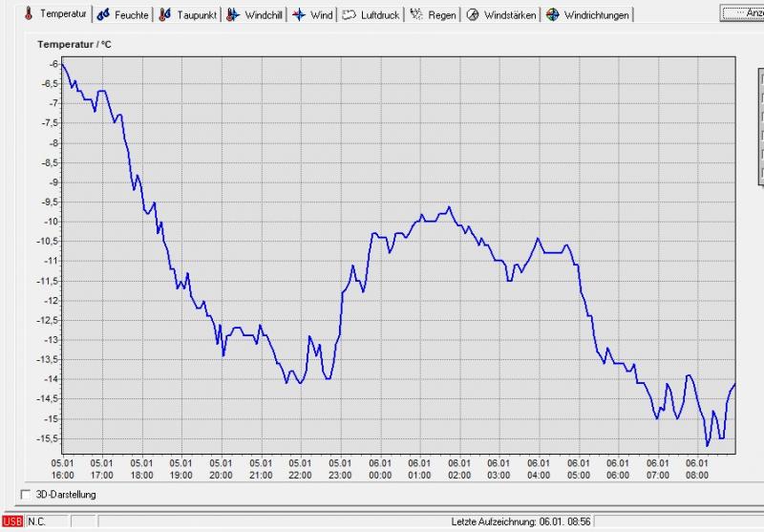This screenshot has width=764, height=532.
Task: Click the Letzte Aufzeichnung status text
Action: (521, 521)
